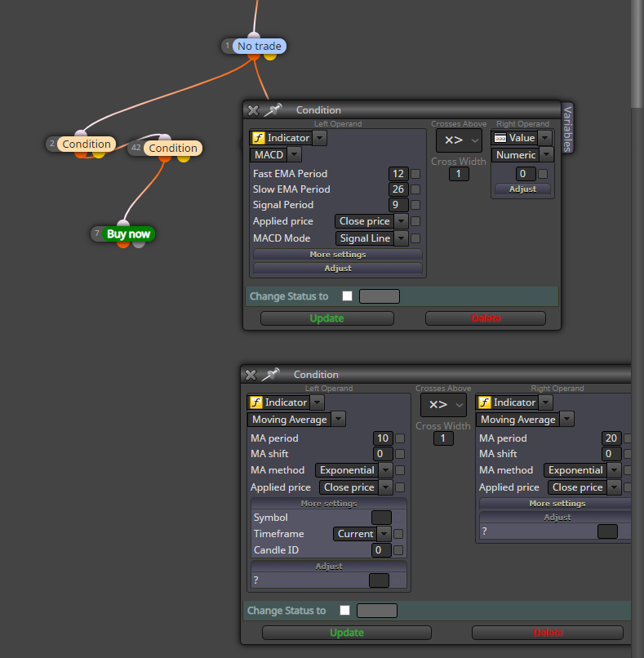Toggle checkbox next to MACD Mode

415,238
